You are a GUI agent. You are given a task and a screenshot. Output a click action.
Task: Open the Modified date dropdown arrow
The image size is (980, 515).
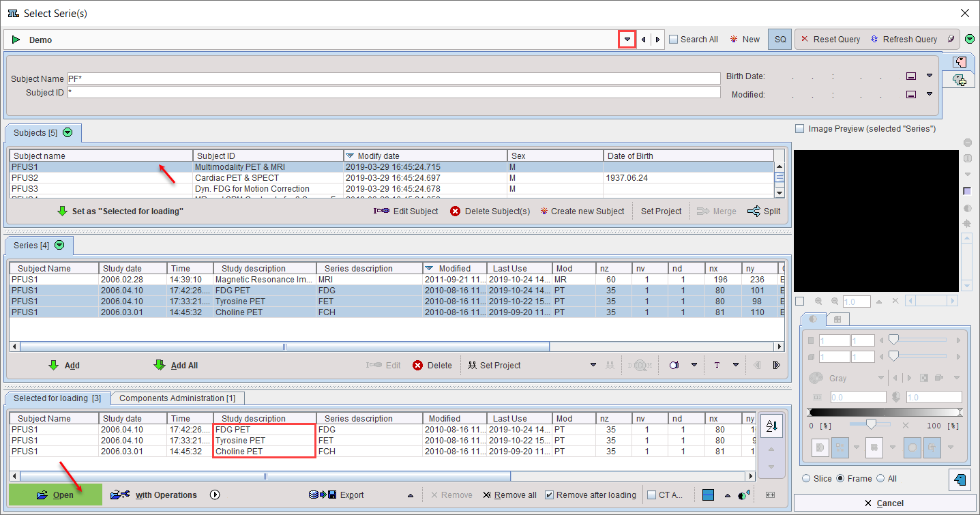[x=929, y=94]
